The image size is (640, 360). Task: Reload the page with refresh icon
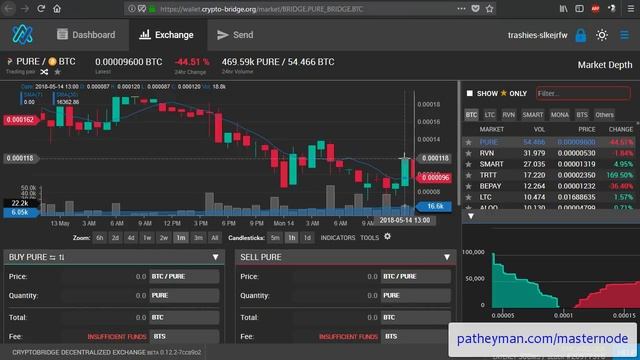point(41,9)
